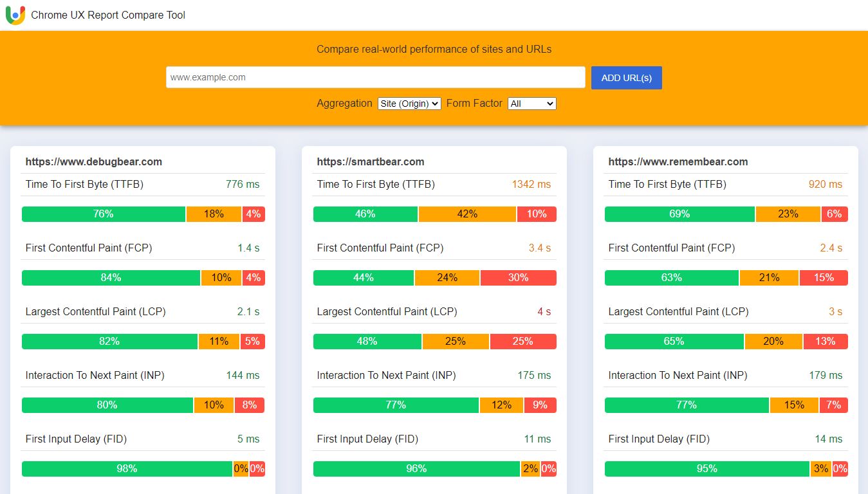Click the smartbear INP 77% green segment
868x494 pixels.
point(396,405)
